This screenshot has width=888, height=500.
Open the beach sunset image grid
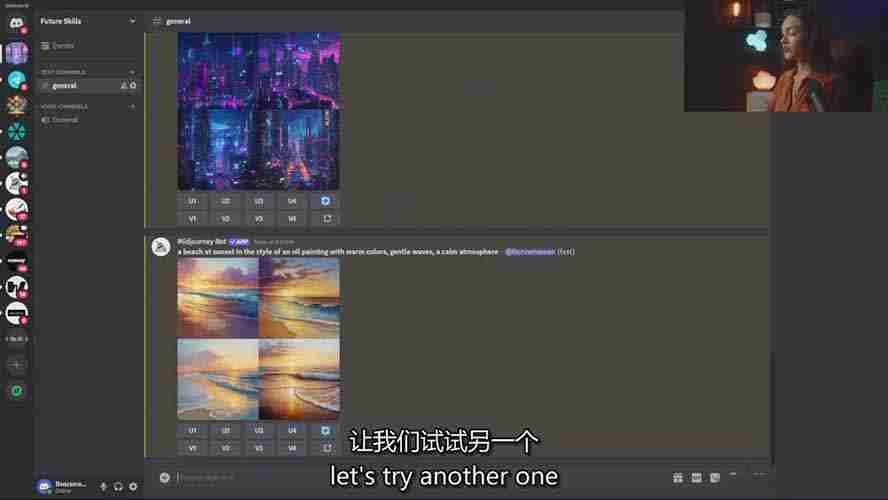click(258, 338)
